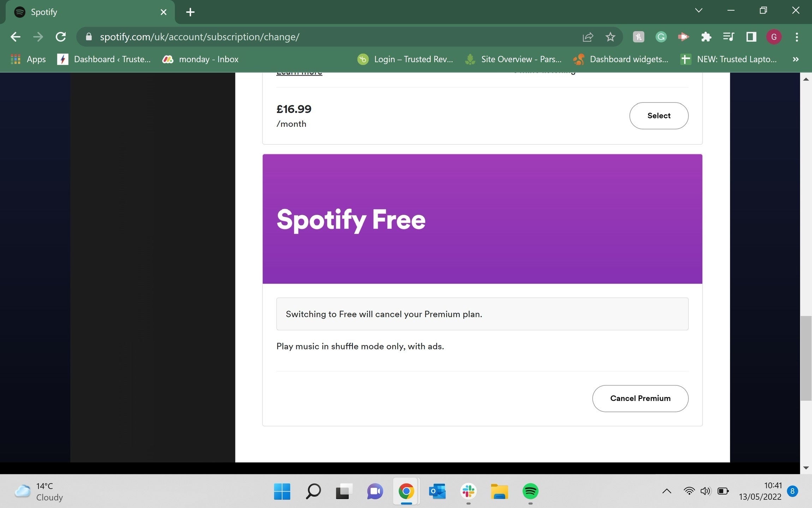Open Dashboard ‹ Truste... bookmark

tap(104, 59)
